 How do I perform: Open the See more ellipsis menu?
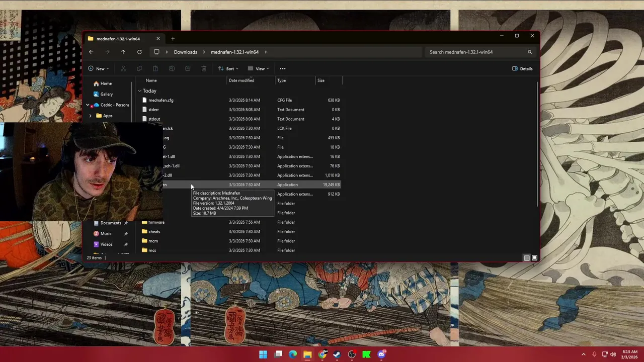tap(283, 68)
